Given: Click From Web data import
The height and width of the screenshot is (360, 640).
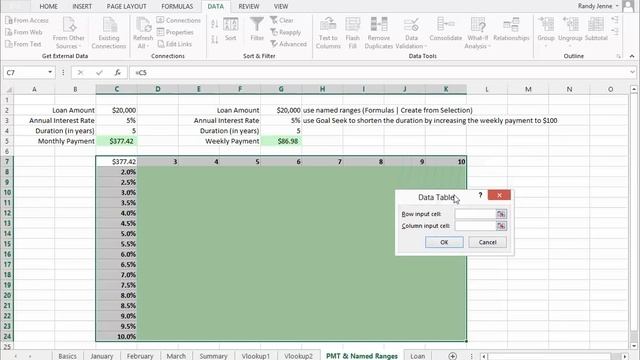Looking at the screenshot, I should point(24,32).
